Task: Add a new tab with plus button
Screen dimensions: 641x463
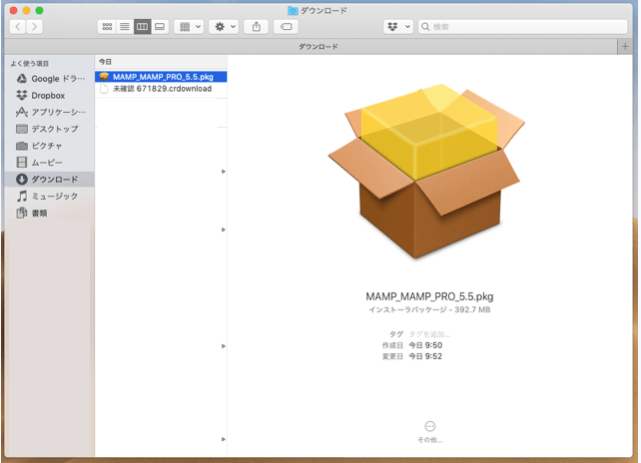Action: click(x=625, y=47)
